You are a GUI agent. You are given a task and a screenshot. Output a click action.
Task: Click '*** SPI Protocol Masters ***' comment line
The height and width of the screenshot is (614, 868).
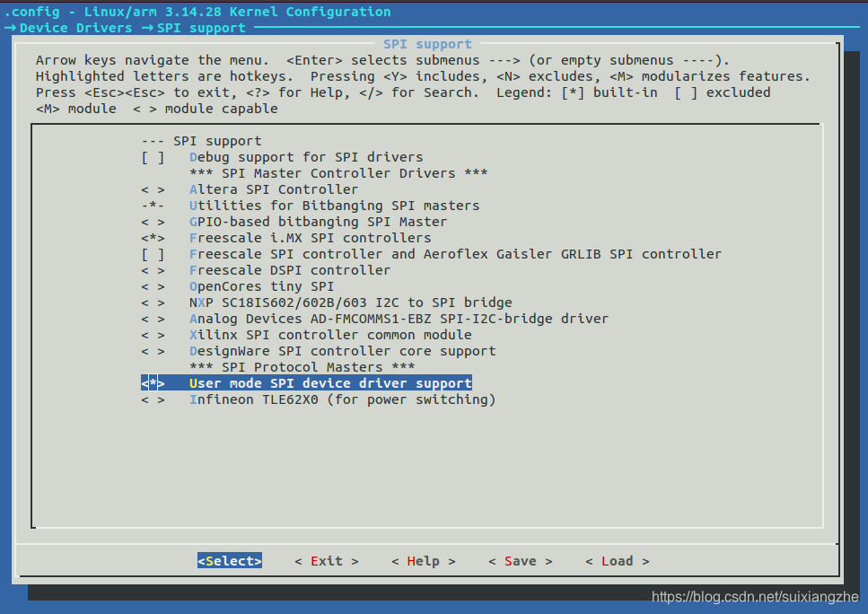click(302, 368)
